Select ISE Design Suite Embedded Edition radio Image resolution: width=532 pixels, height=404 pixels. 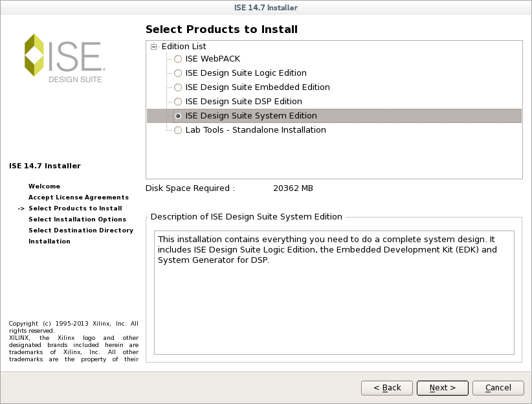(x=178, y=87)
